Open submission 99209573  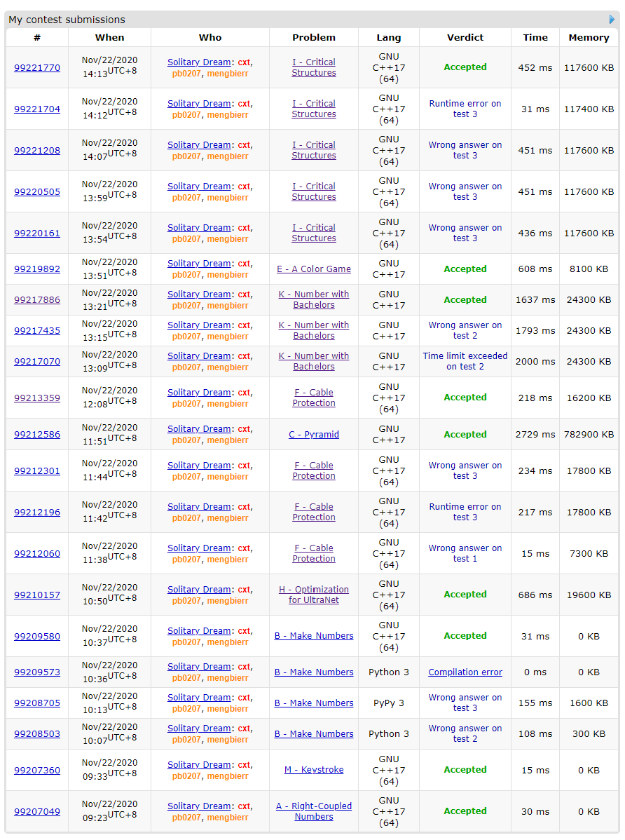(37, 672)
